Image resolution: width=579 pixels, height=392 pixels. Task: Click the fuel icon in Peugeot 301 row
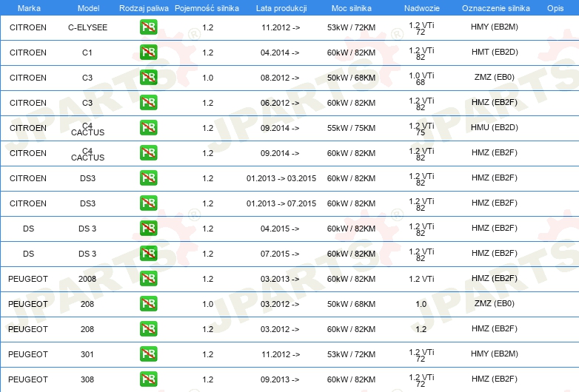(x=148, y=354)
